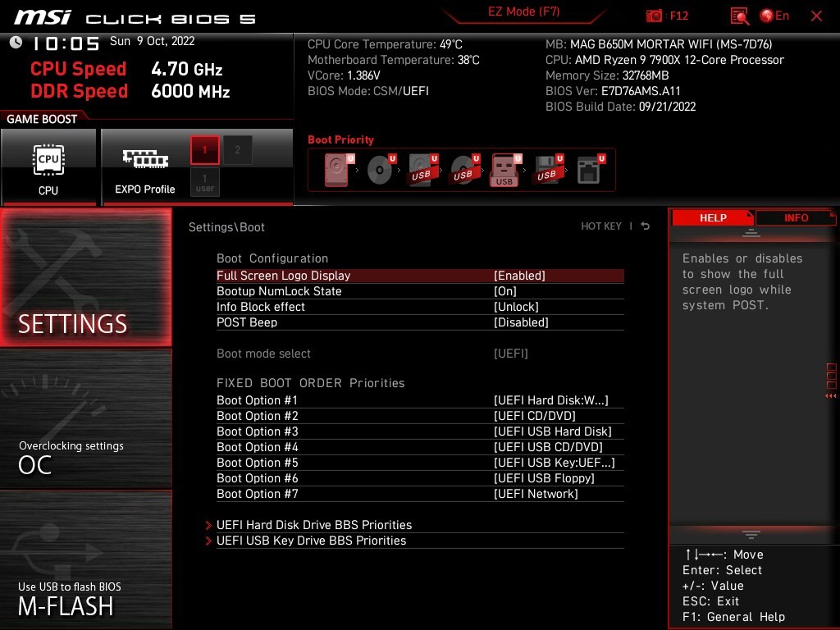Open the BIOS search icon
The width and height of the screenshot is (840, 630).
pos(740,16)
